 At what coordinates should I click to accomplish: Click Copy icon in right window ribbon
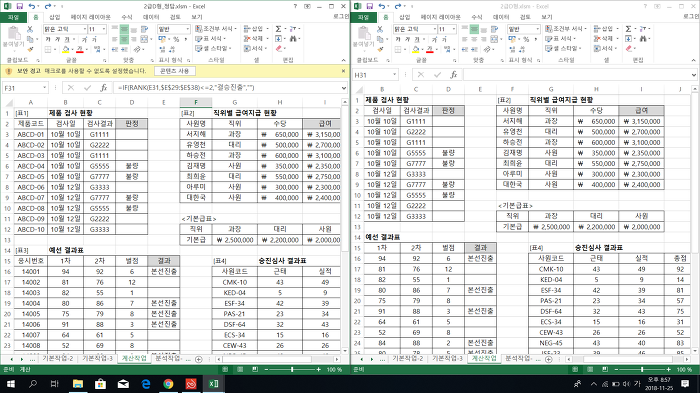pyautogui.click(x=380, y=39)
